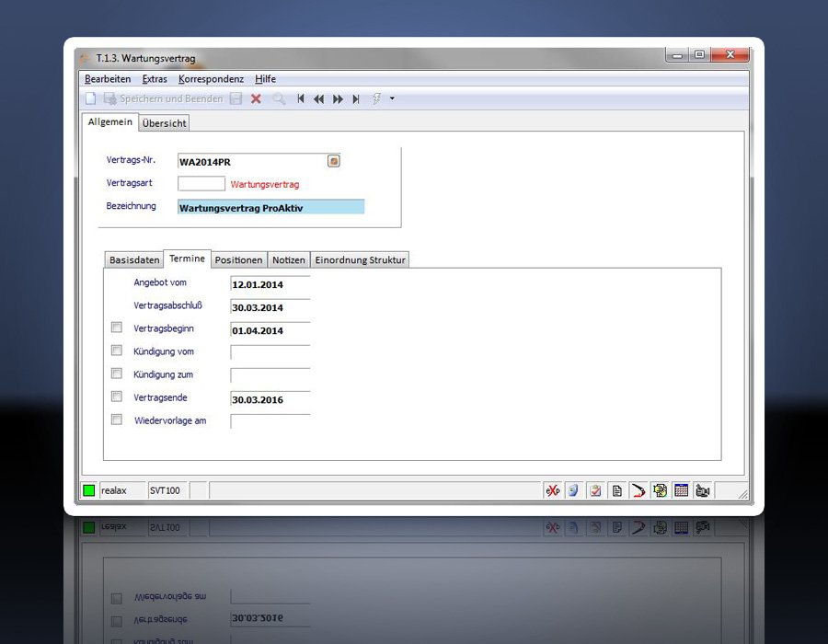The width and height of the screenshot is (828, 644).
Task: Open the Basisdaten tab
Action: pos(134,260)
